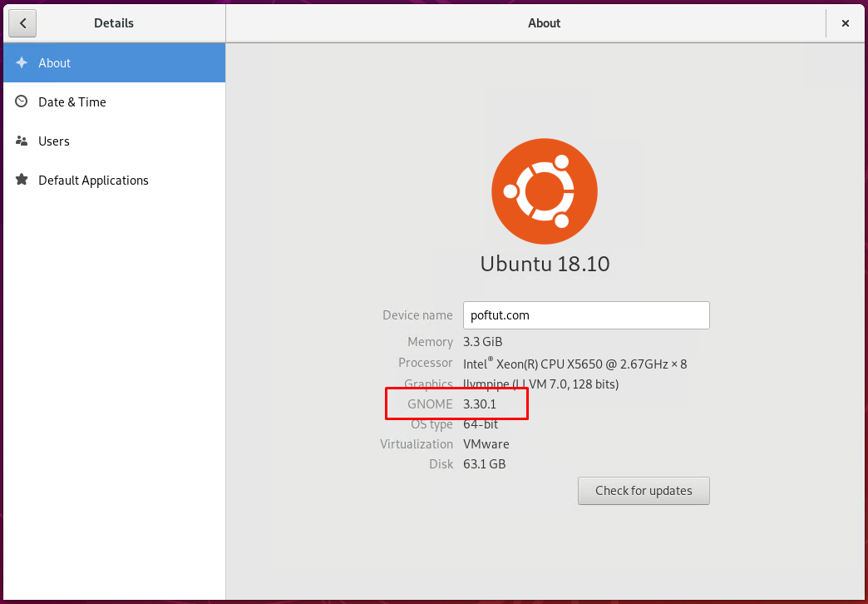Open the Date & Time panel

(114, 102)
